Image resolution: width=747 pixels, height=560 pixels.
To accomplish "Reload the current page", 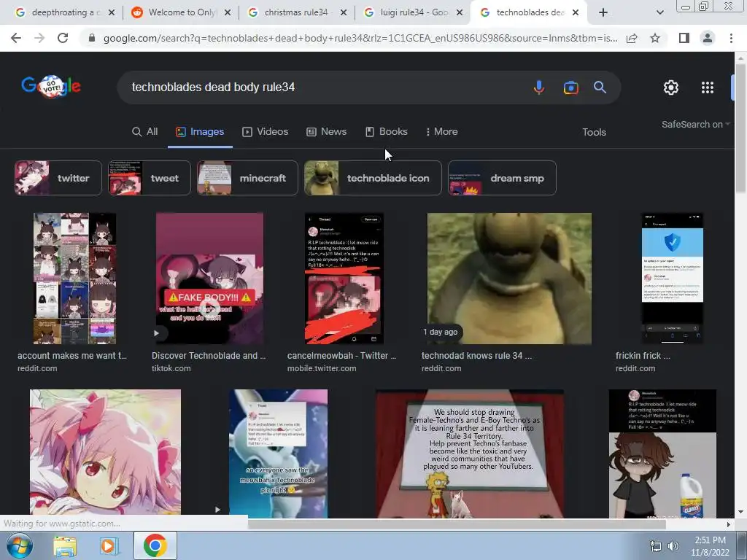I will [63, 38].
